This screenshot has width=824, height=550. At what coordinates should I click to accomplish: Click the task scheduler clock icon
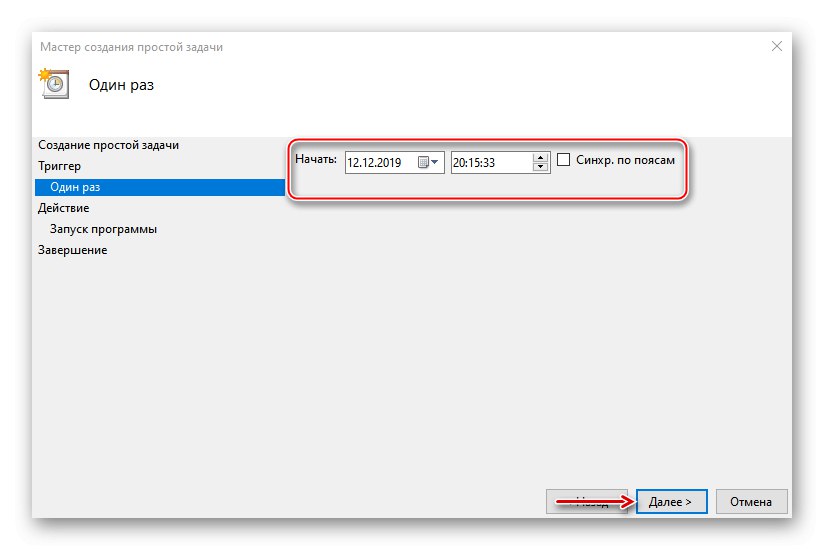coord(54,84)
